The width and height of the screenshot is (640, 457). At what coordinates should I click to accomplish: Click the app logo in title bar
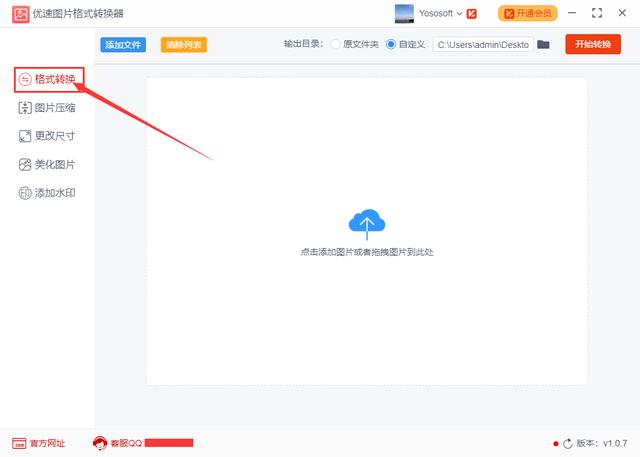20,14
